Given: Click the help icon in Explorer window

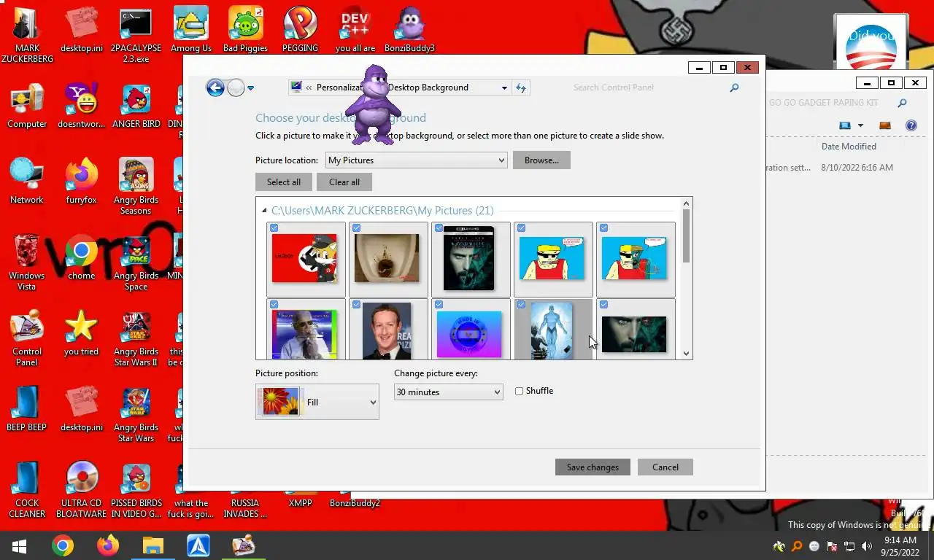Looking at the screenshot, I should [911, 125].
